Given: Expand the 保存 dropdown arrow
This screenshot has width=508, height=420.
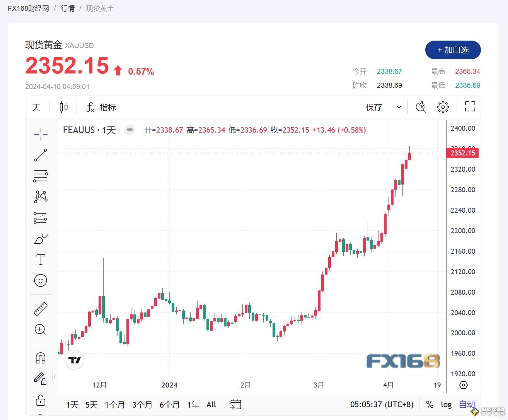Looking at the screenshot, I should tap(399, 107).
